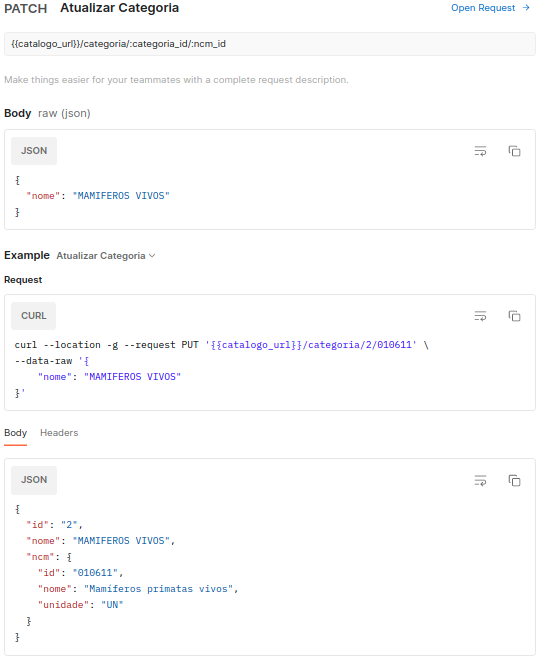Click the JSON label of response body

point(34,480)
